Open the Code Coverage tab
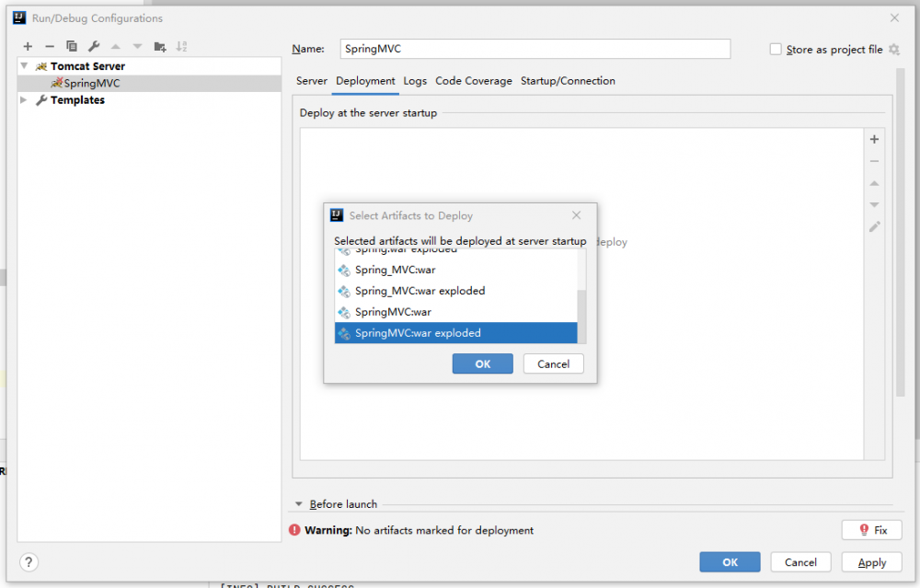The height and width of the screenshot is (588, 920). [x=474, y=81]
